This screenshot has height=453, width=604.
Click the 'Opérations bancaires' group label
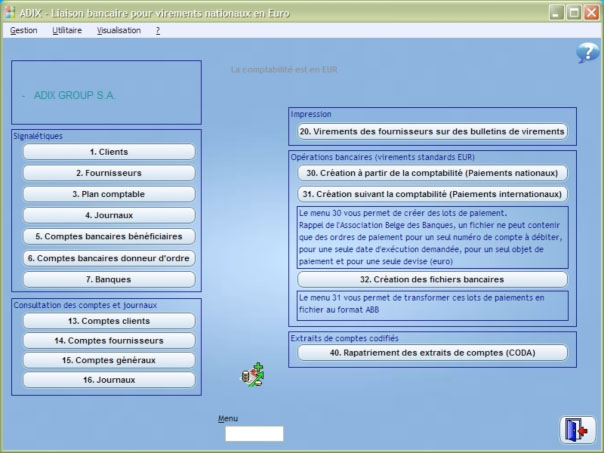[383, 157]
